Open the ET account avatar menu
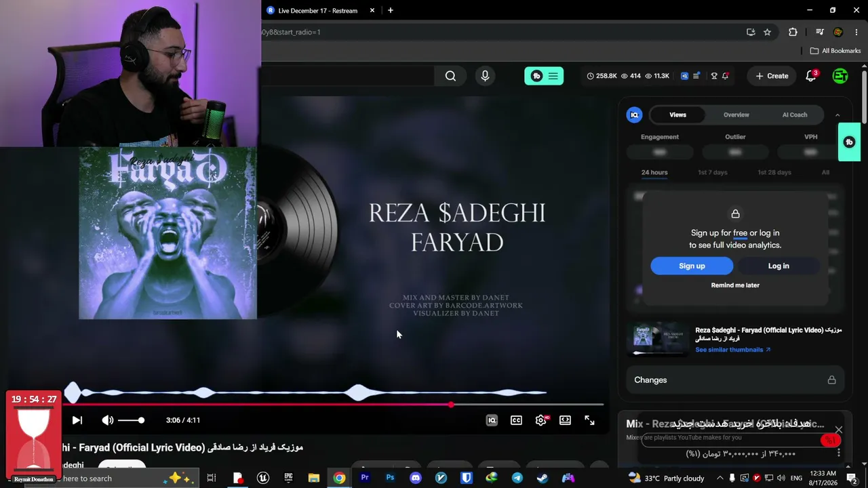 (840, 76)
